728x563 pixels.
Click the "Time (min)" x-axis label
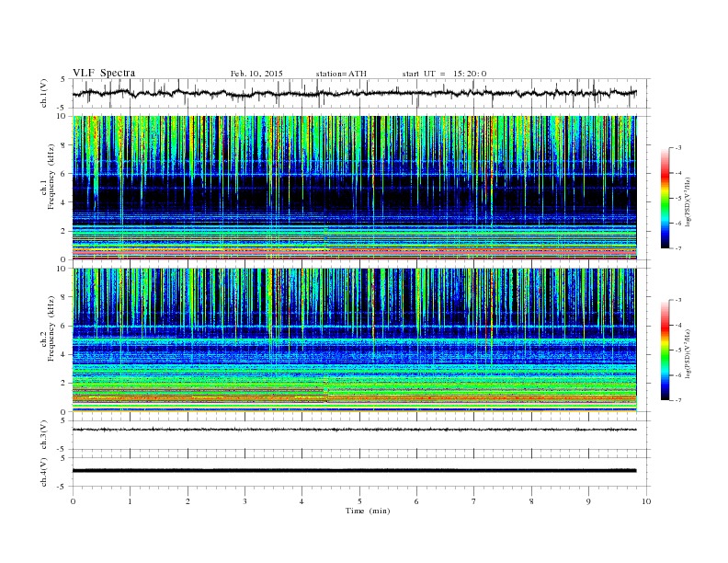click(368, 511)
